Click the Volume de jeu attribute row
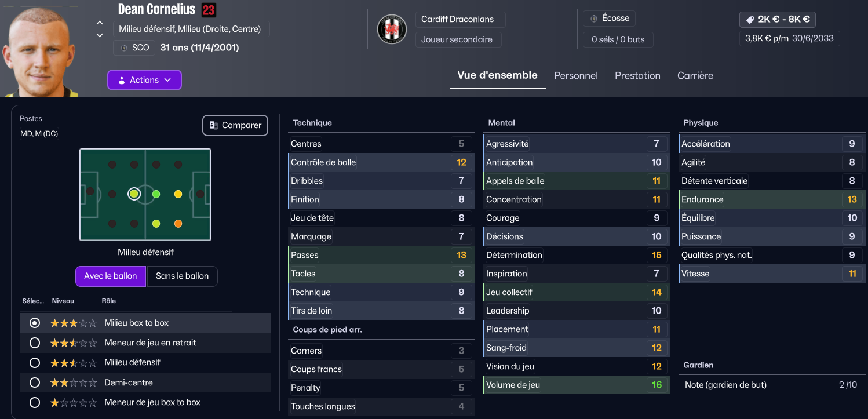 [577, 385]
